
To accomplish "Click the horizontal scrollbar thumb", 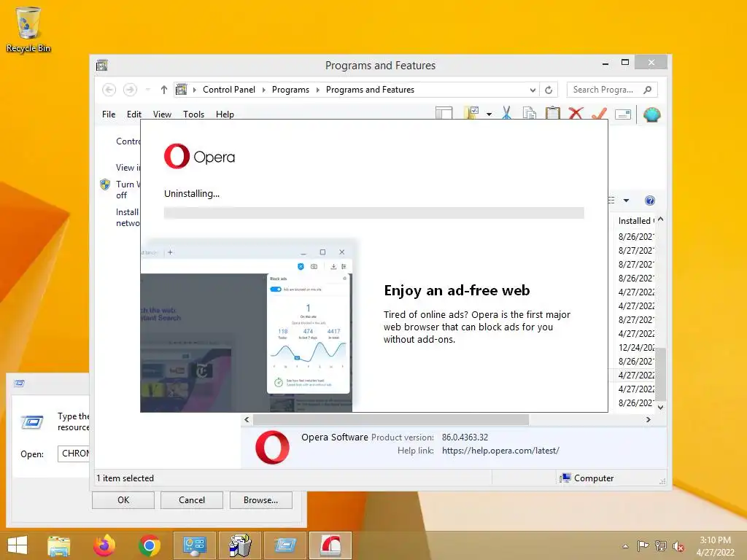I will pos(391,419).
